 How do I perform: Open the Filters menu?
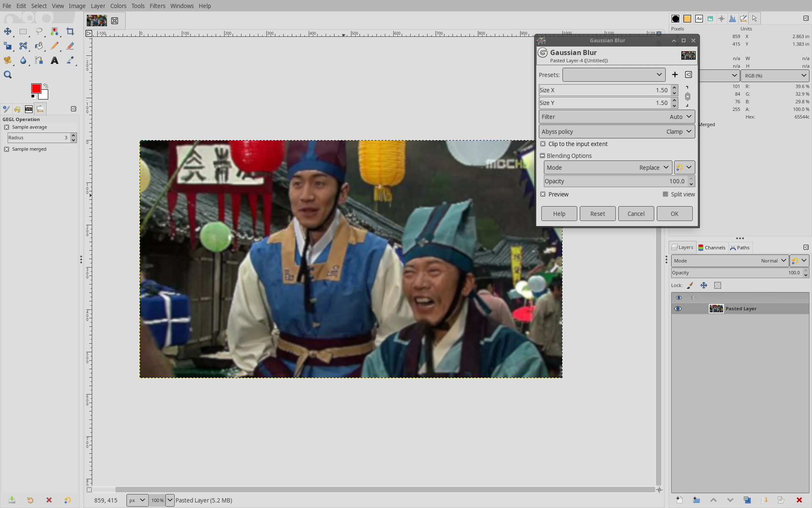tap(157, 6)
